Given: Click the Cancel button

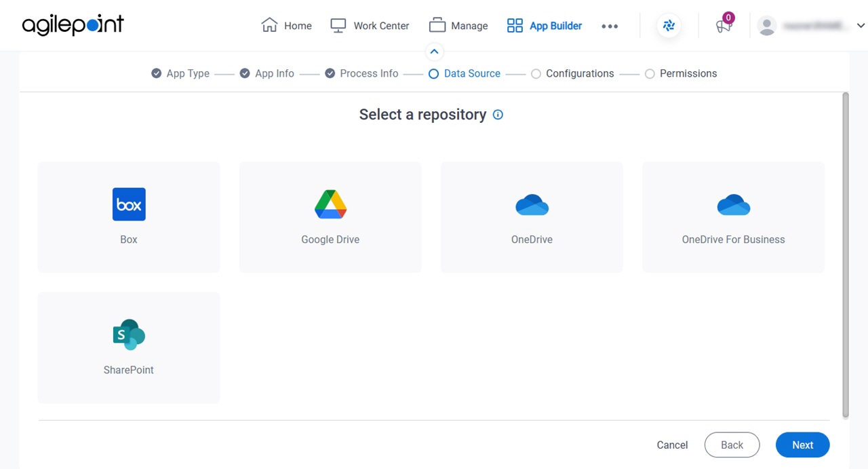Looking at the screenshot, I should (x=672, y=445).
